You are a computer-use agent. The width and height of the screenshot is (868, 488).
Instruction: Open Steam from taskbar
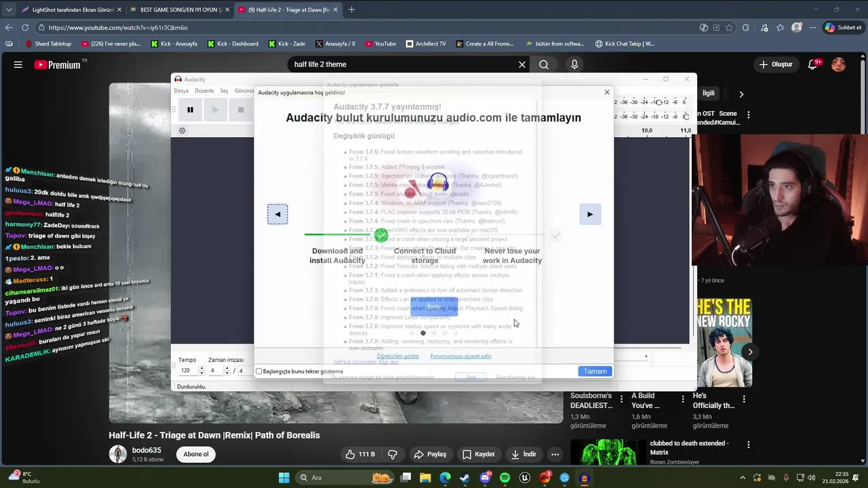click(x=465, y=478)
